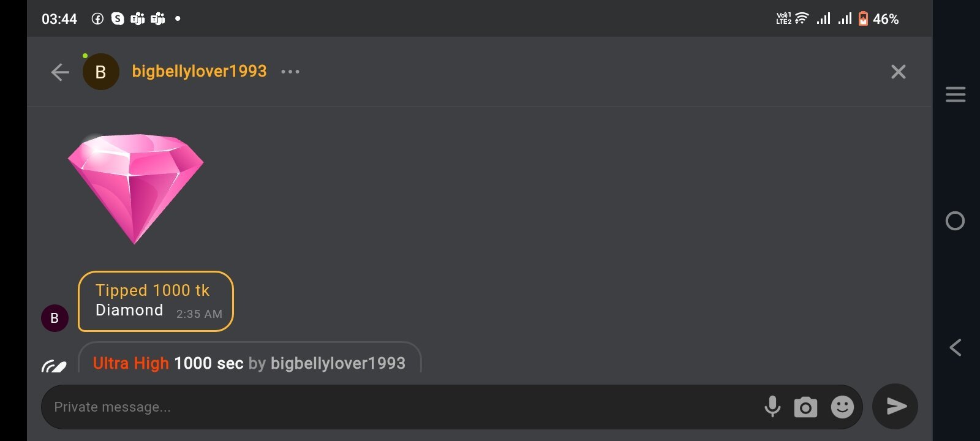Viewport: 980px width, 441px height.
Task: Select the 'Tipped 1000 tk' message bubble
Action: [x=156, y=301]
